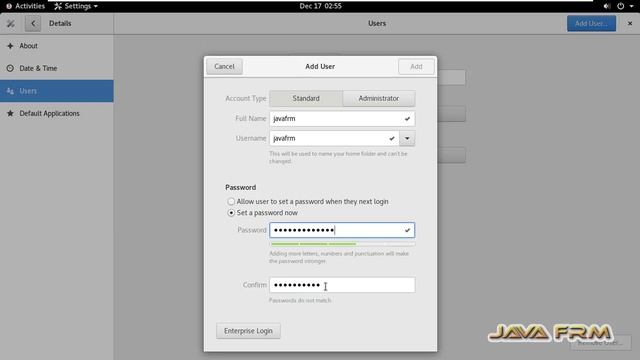This screenshot has height=360, width=640.
Task: Click the About plus icon in sidebar
Action: (10, 46)
